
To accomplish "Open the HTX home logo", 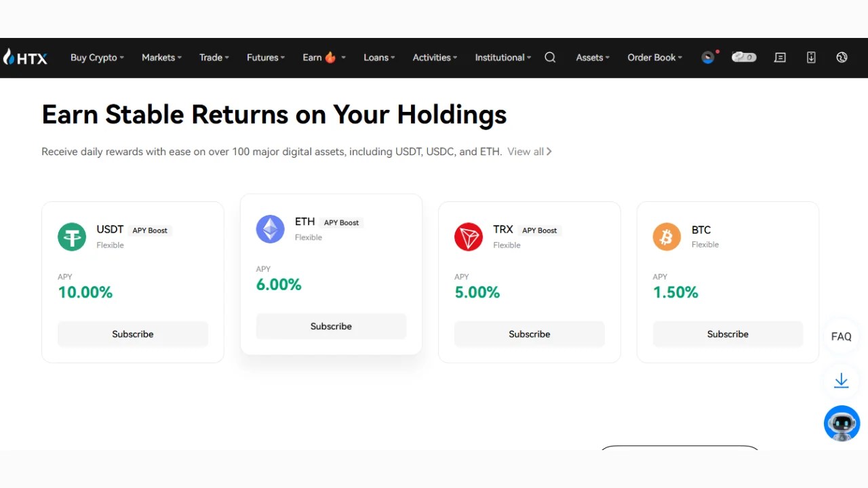I will [x=25, y=58].
